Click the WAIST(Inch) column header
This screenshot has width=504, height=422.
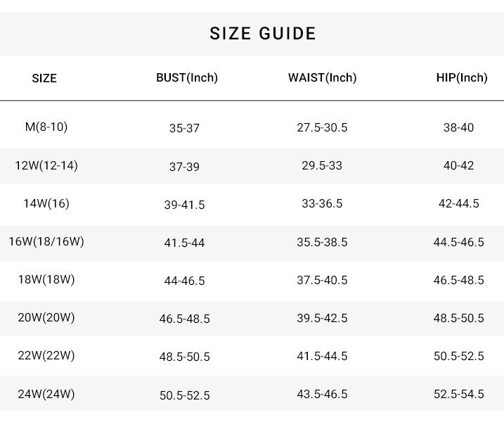[x=322, y=77]
